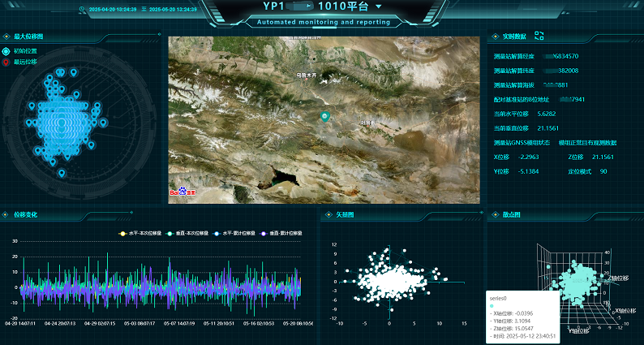Toggle the 垂直-本次位移量 legend series

tap(187, 233)
